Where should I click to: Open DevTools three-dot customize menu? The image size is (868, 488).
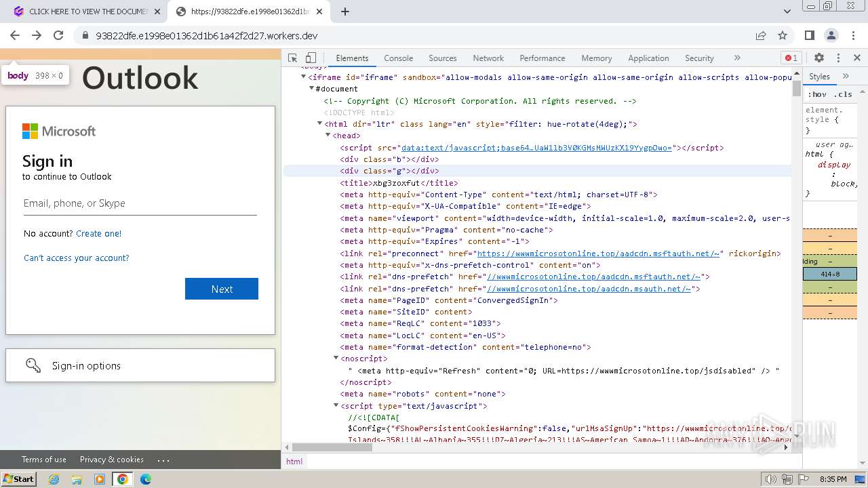click(x=838, y=58)
